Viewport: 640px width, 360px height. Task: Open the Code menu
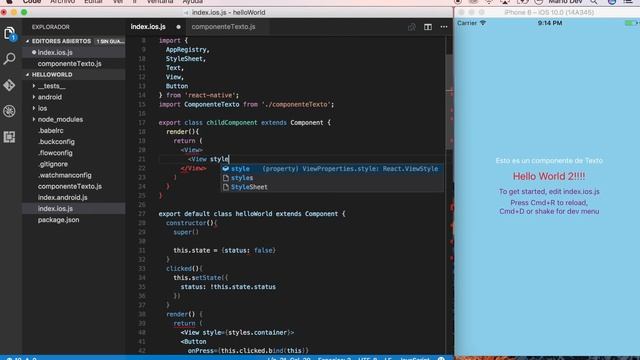pos(32,2)
